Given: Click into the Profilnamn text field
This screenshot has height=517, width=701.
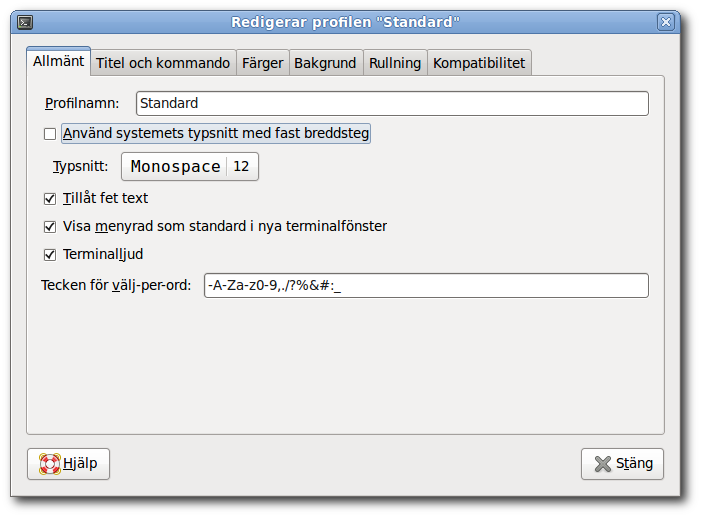Looking at the screenshot, I should click(x=392, y=103).
